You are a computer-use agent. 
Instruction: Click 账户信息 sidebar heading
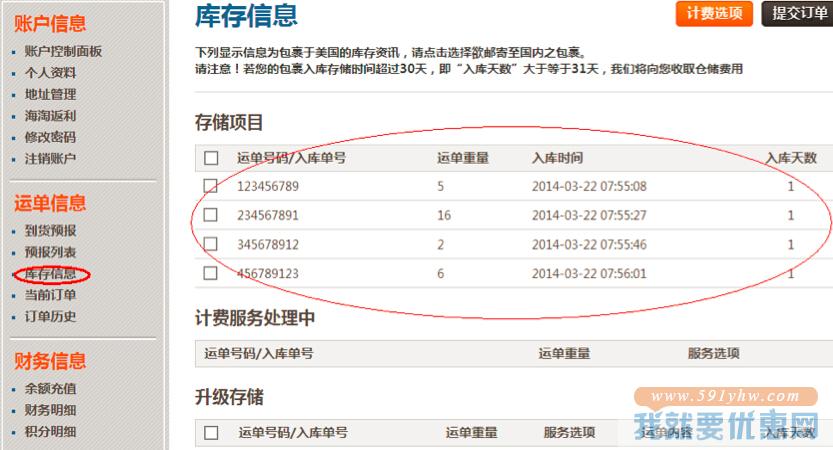(x=50, y=23)
